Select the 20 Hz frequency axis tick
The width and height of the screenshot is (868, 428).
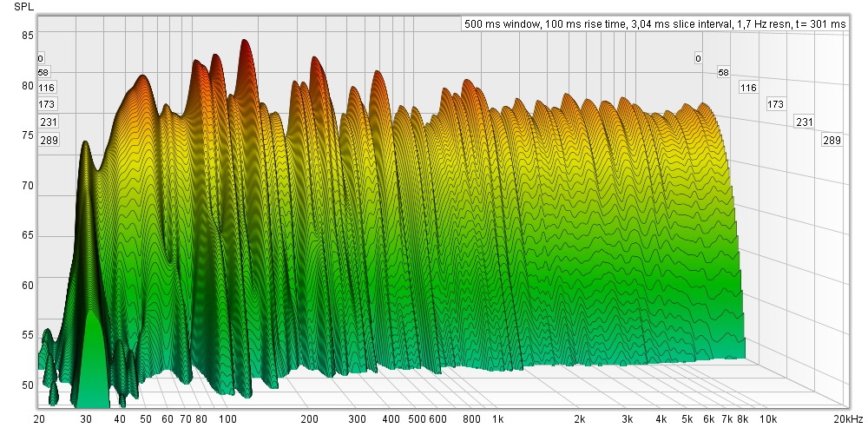[39, 418]
